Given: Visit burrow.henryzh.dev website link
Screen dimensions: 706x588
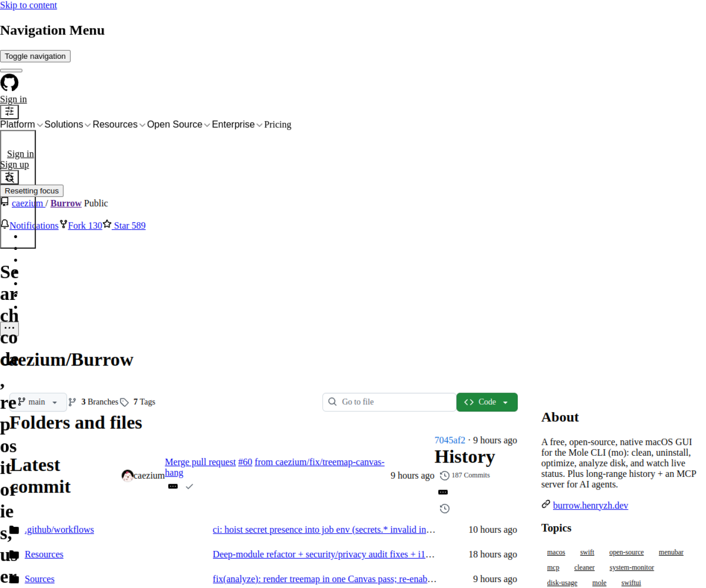Looking at the screenshot, I should point(590,506).
